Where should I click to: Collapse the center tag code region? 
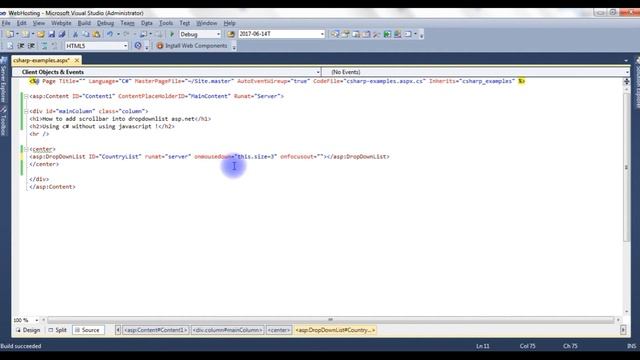click(x=26, y=149)
